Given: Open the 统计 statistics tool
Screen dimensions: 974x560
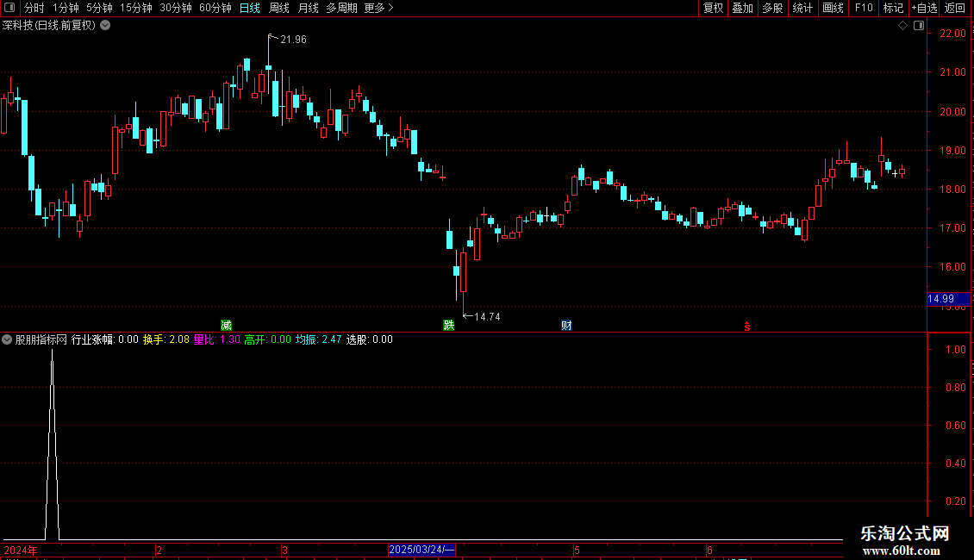Looking at the screenshot, I should 802,8.
